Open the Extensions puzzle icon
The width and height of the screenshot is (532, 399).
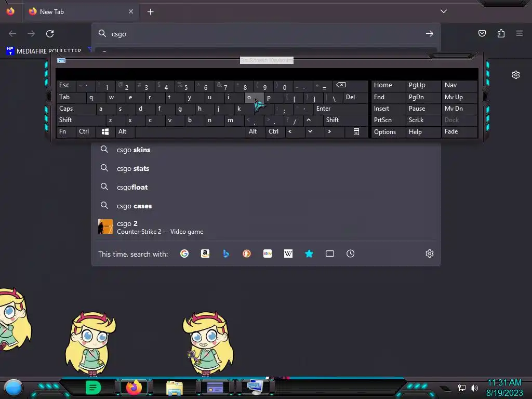pyautogui.click(x=501, y=33)
